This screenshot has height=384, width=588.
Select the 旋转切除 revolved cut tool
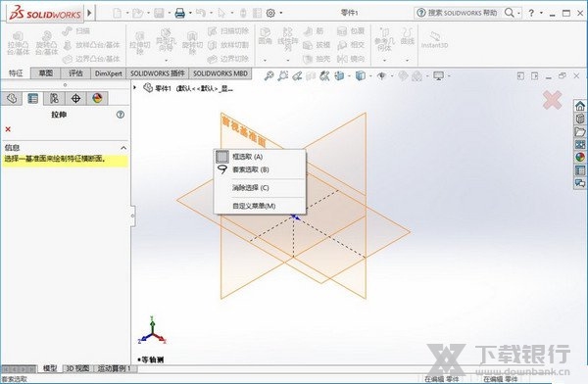[x=192, y=43]
